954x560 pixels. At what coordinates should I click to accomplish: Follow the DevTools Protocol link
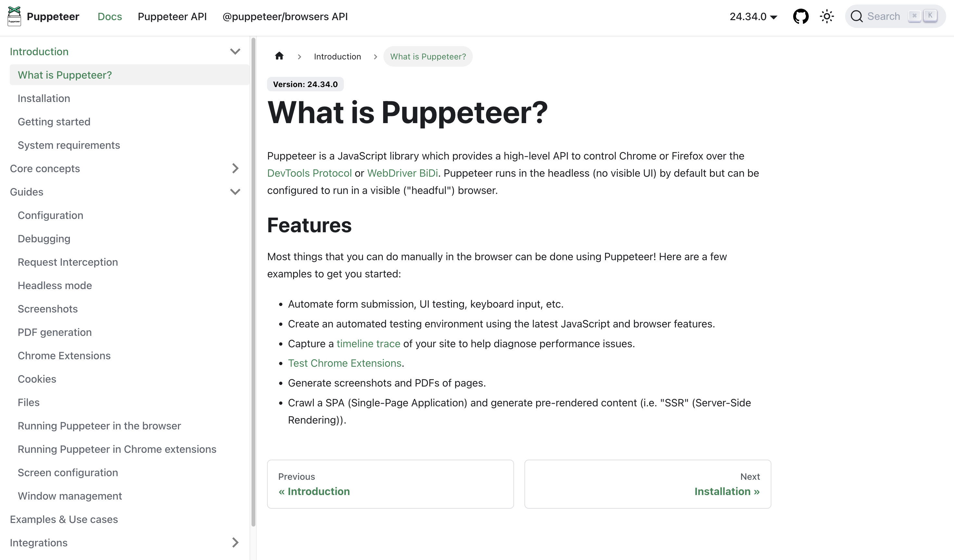[309, 173]
